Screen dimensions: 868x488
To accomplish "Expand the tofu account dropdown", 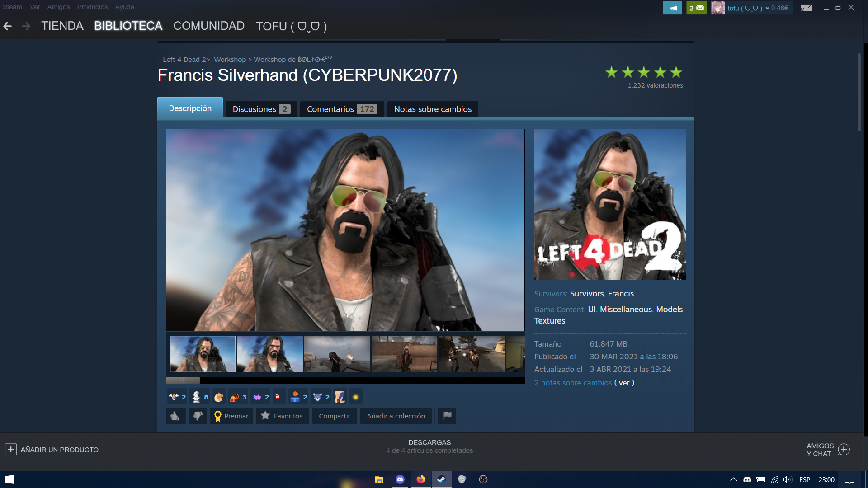I will click(767, 8).
